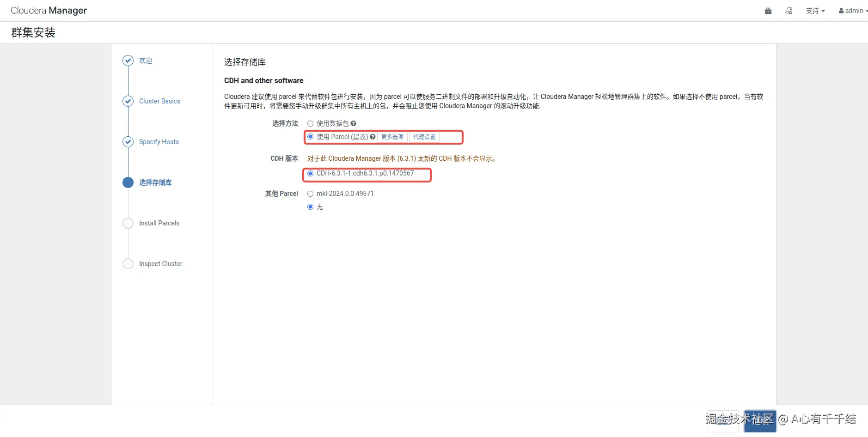Open the 代理设置 proxy settings button
Image resolution: width=868 pixels, height=437 pixels.
pyautogui.click(x=424, y=137)
